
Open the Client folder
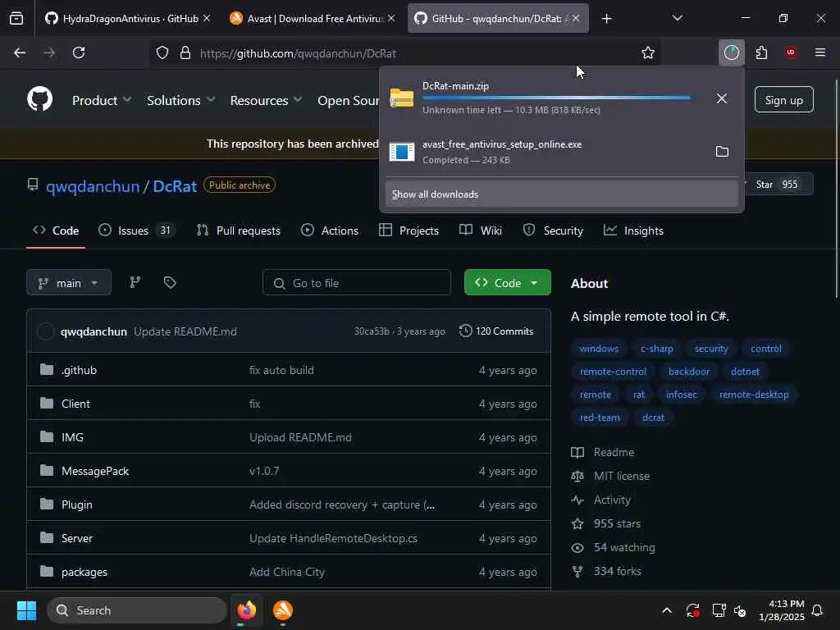[x=75, y=404]
